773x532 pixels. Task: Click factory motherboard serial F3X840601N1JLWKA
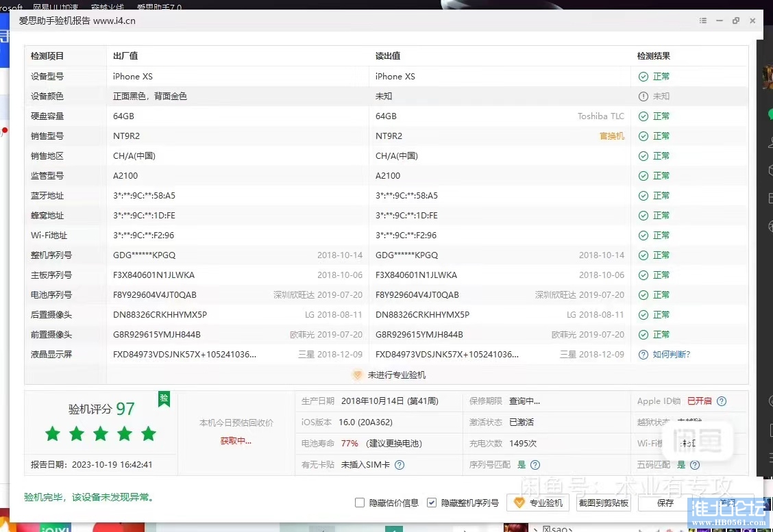154,275
